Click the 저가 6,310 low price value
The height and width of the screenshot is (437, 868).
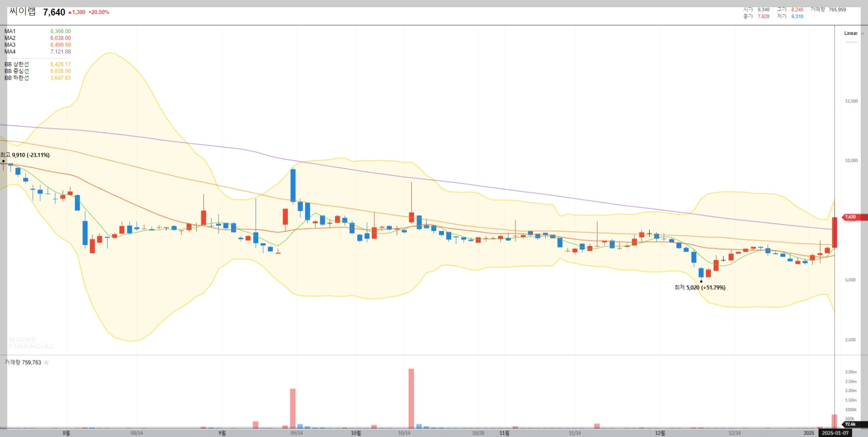797,16
